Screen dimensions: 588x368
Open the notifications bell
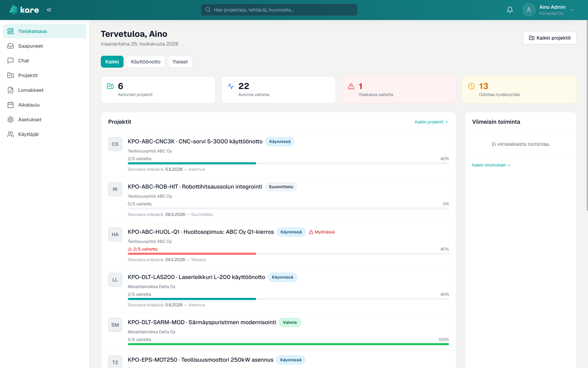pyautogui.click(x=510, y=10)
